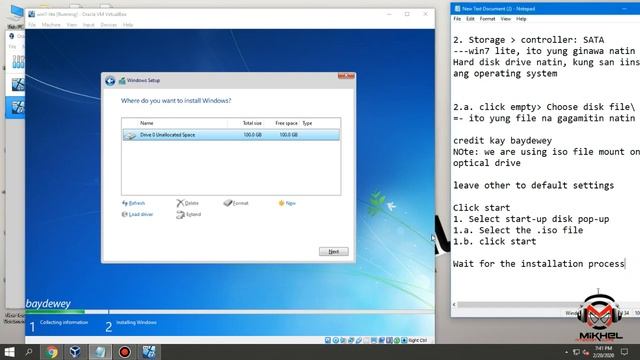The width and height of the screenshot is (640, 360).
Task: Click the volume icon in system tray
Action: (x=586, y=352)
